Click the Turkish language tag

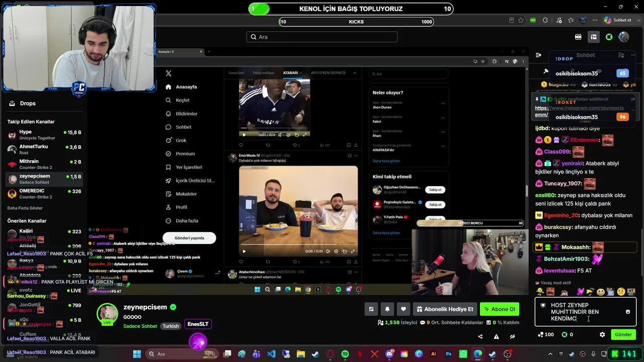(171, 326)
